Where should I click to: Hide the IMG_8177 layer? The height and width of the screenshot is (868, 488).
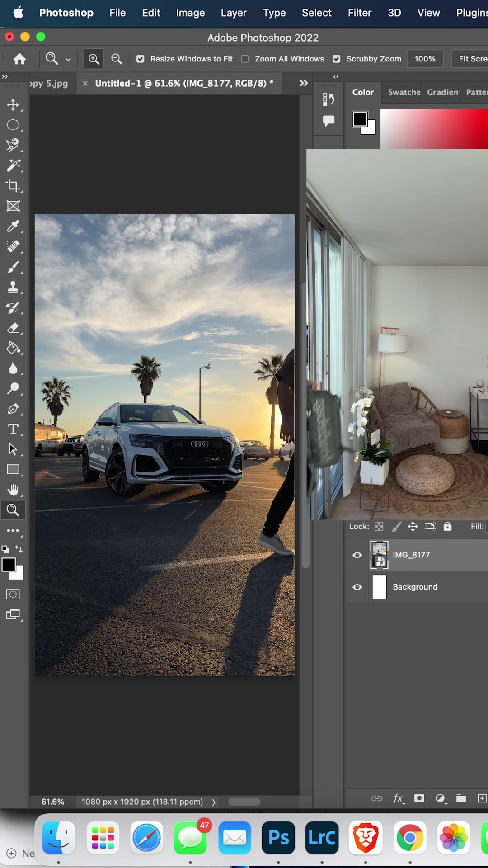pos(357,555)
